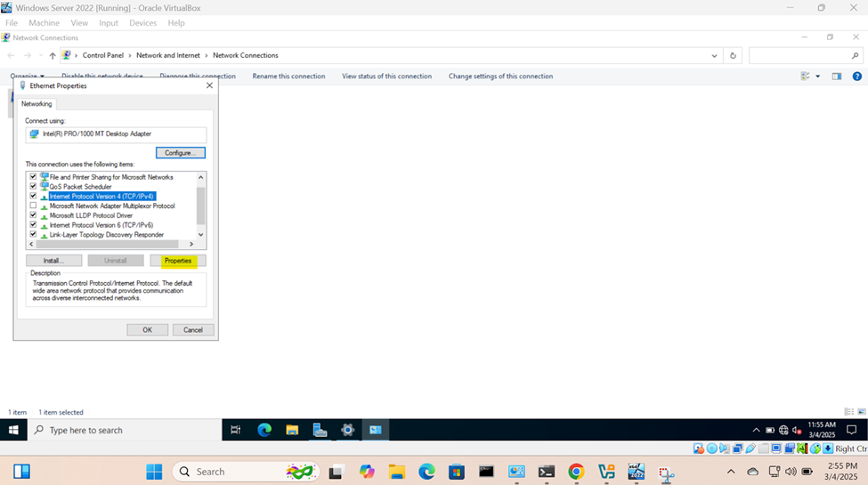Image resolution: width=868 pixels, height=485 pixels.
Task: Open Server Manager from guest taskbar
Action: pos(320,430)
